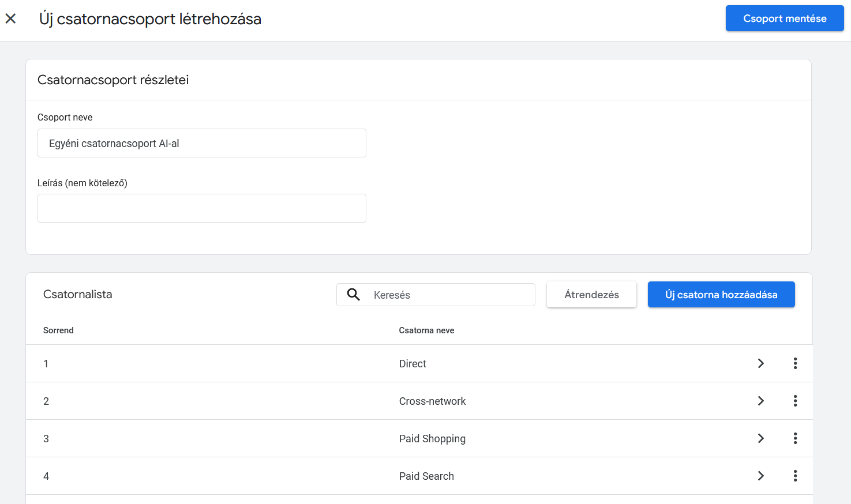Select the Direct channel name
This screenshot has height=504, width=851.
click(x=413, y=364)
